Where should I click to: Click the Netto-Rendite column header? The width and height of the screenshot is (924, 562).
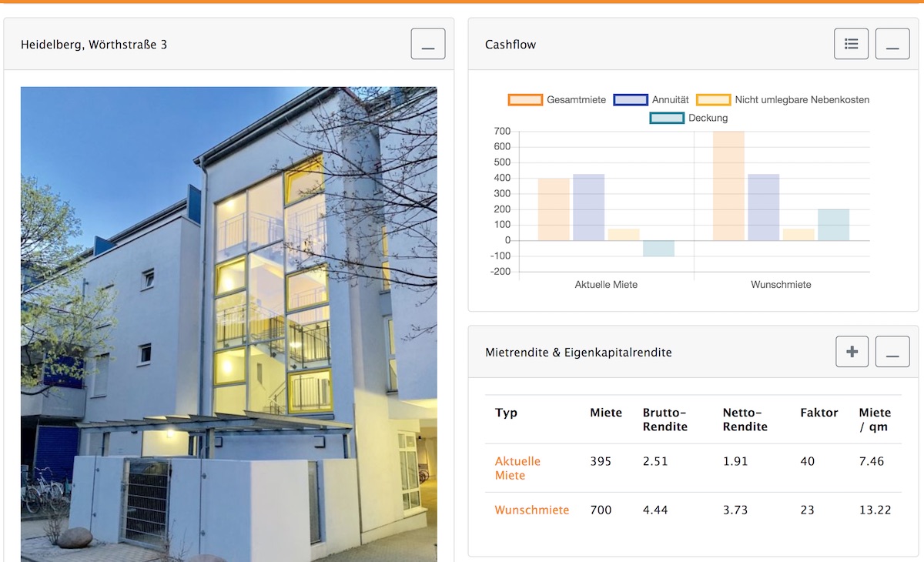click(745, 420)
